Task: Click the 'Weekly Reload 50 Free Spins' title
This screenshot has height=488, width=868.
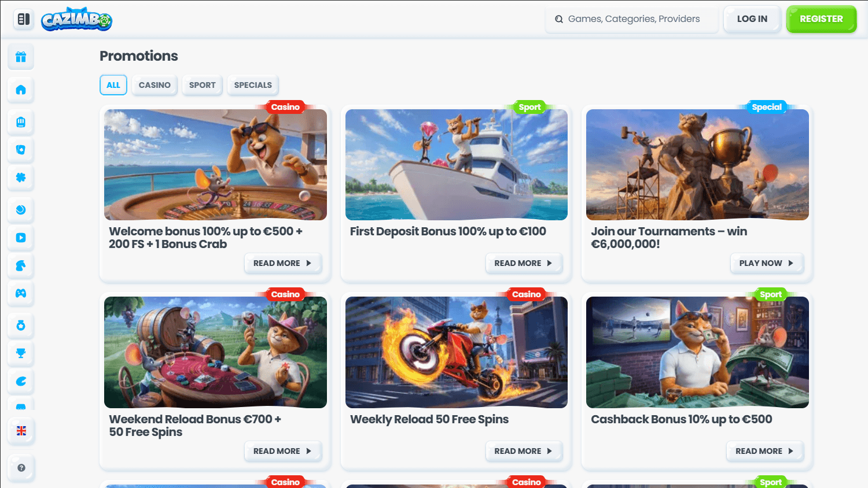Action: click(429, 419)
